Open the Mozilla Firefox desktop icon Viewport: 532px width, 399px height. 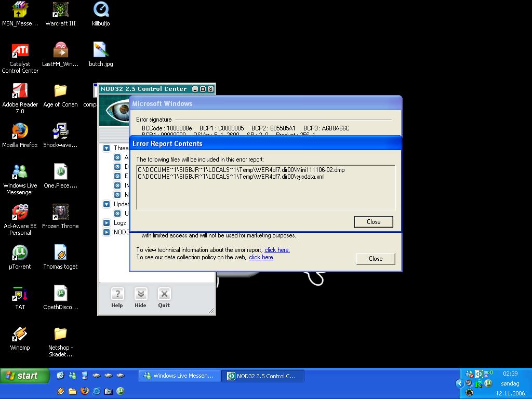click(20, 131)
